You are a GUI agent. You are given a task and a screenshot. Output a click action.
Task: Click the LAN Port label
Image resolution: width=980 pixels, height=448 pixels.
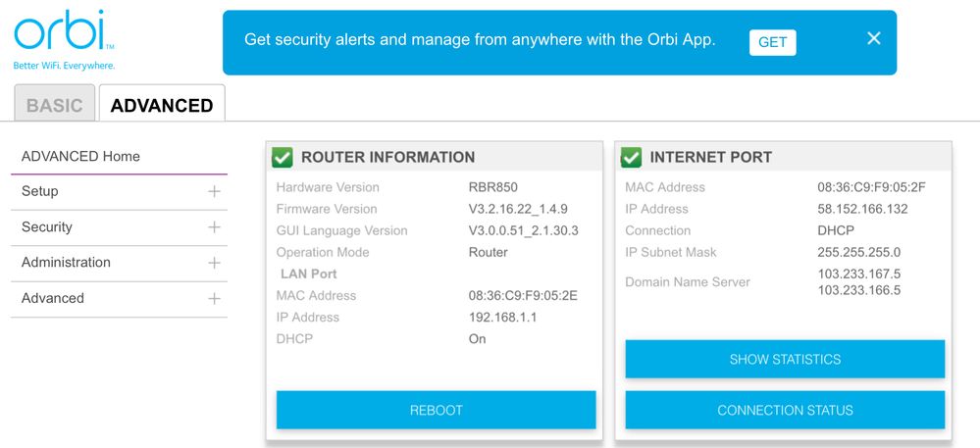(309, 274)
